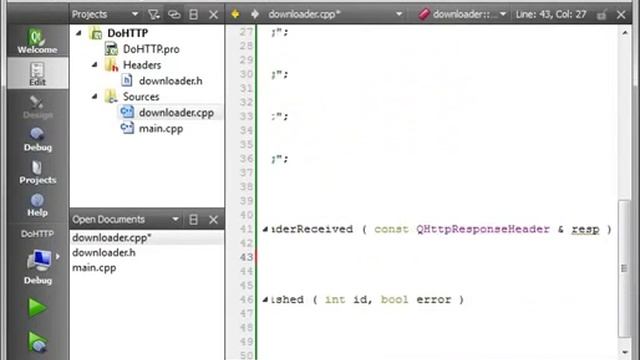The height and width of the screenshot is (360, 640).
Task: Click line number 43 in gutter
Action: click(x=246, y=257)
